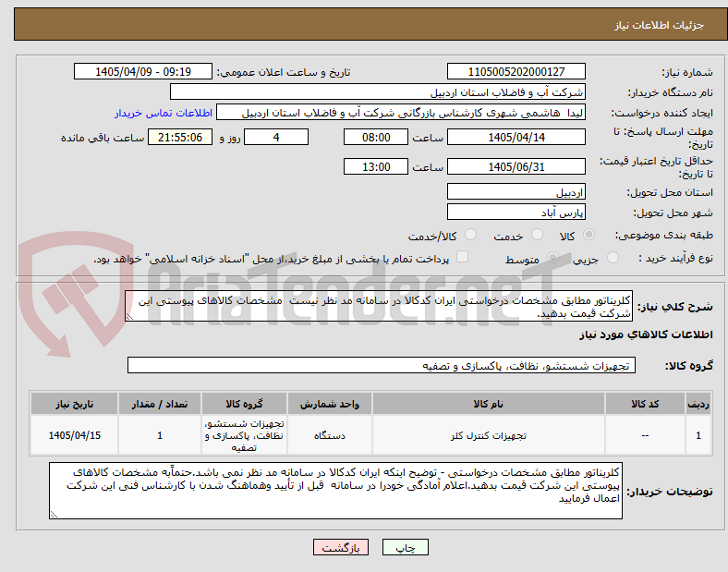Click the شماره نیاز field label
Image resolution: width=728 pixels, height=572 pixels.
pos(686,72)
